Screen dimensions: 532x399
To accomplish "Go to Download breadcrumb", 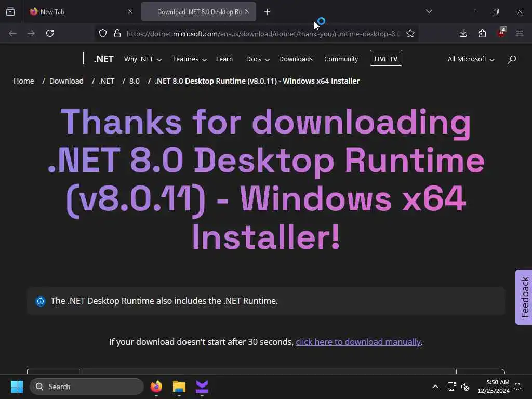I will 66,81.
